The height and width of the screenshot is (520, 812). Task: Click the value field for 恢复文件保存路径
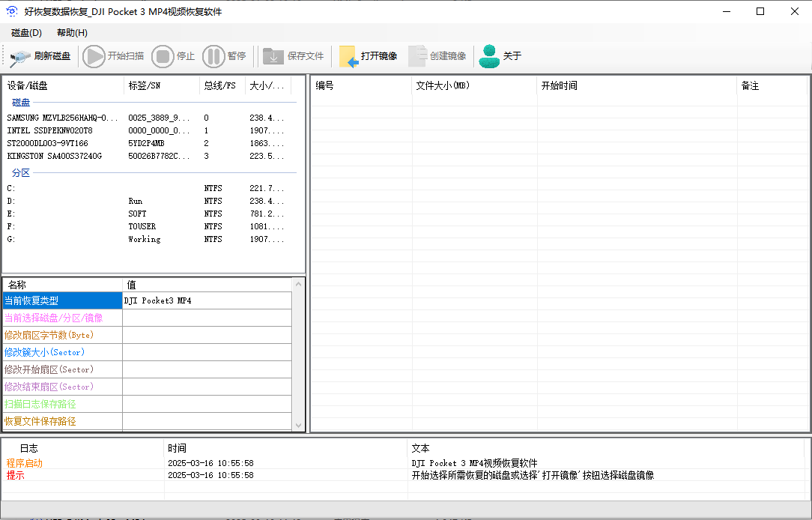(x=207, y=421)
